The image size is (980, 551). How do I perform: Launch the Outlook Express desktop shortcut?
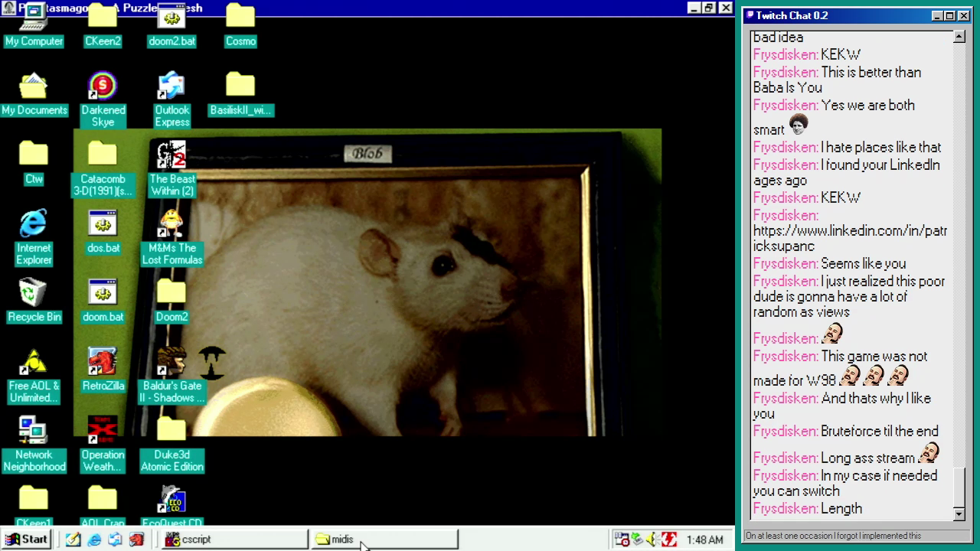pyautogui.click(x=171, y=100)
